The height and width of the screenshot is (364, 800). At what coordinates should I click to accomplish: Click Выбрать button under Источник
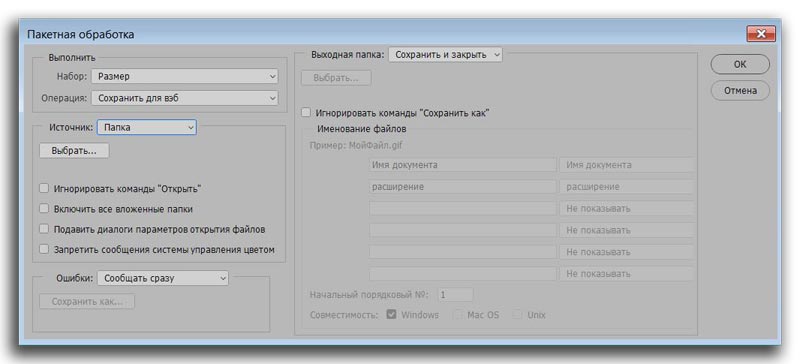[74, 151]
